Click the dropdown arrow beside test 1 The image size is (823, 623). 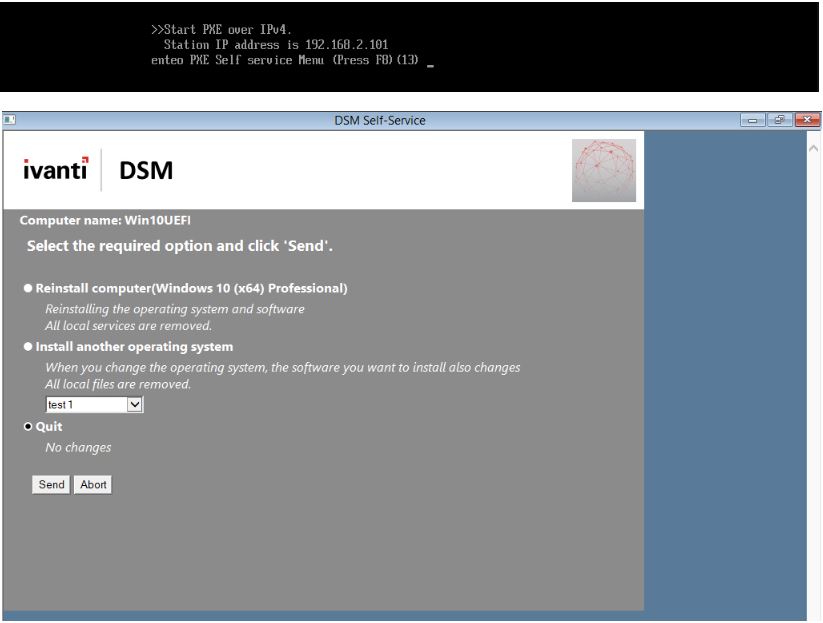click(135, 405)
